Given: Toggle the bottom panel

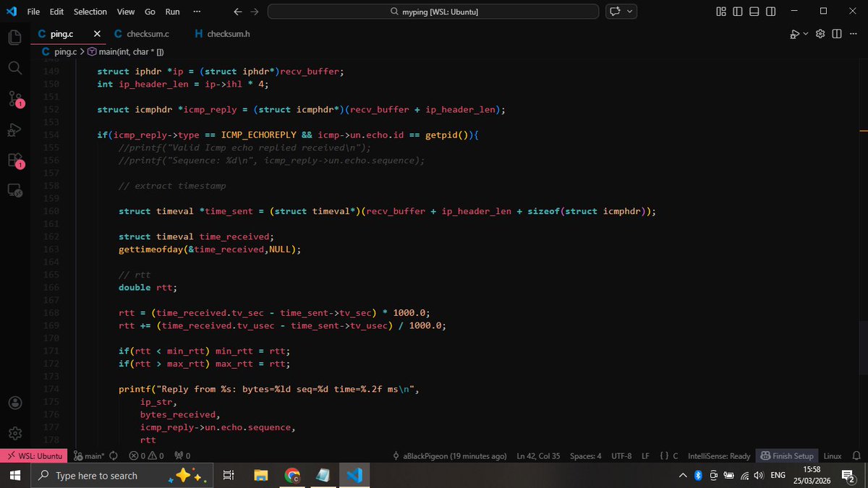Looking at the screenshot, I should [x=754, y=12].
